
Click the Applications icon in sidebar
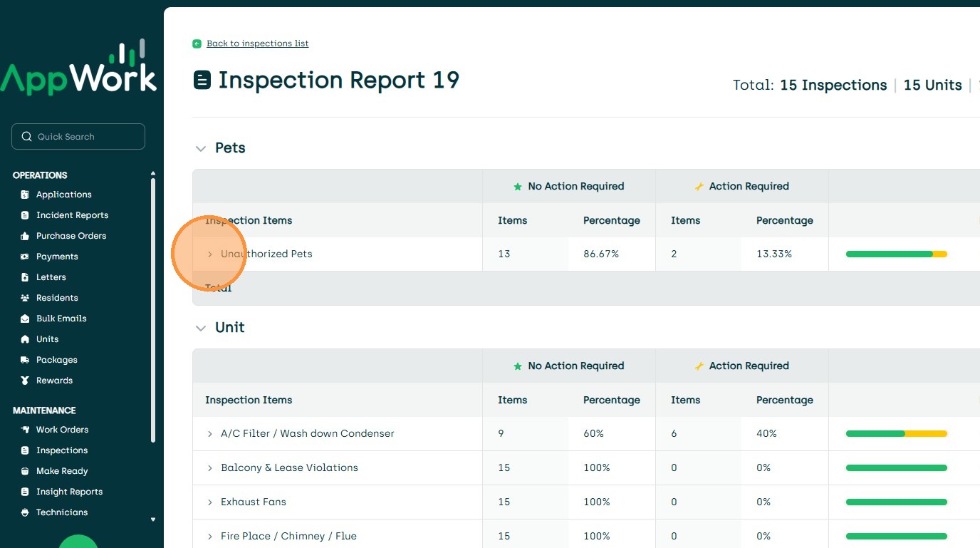25,195
